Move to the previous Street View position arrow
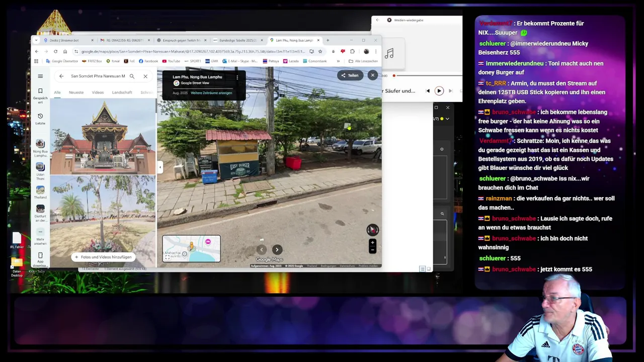 tap(261, 249)
